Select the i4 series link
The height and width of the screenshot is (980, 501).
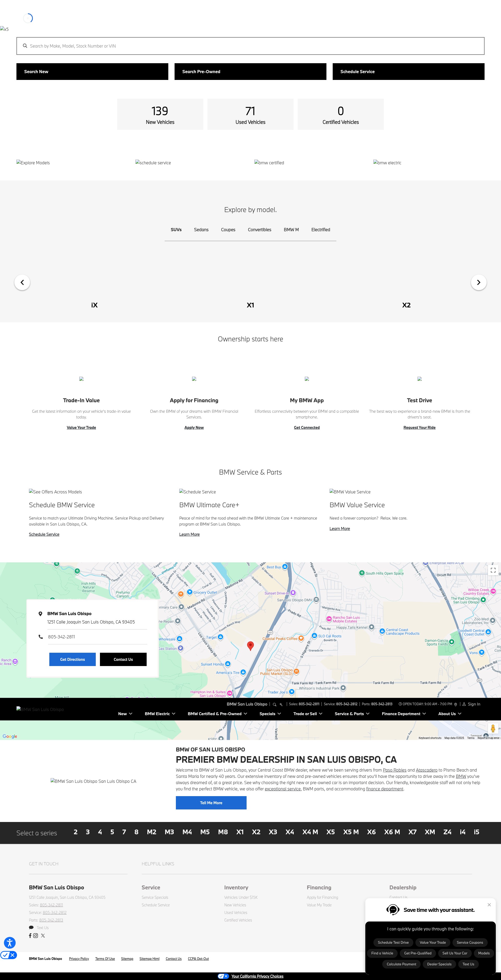[x=463, y=832]
